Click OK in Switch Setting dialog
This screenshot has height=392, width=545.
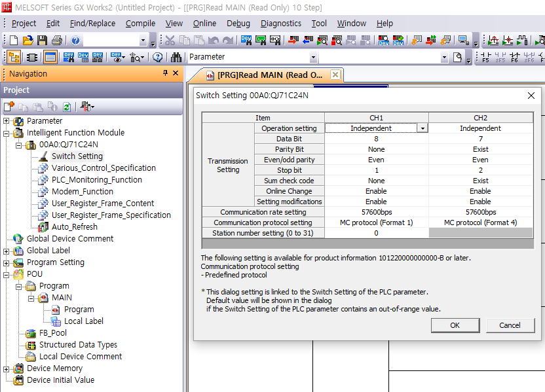[455, 325]
